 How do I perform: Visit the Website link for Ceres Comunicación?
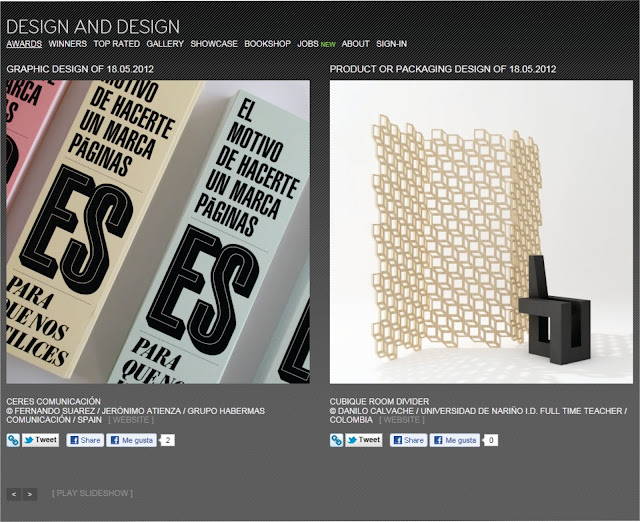click(131, 420)
